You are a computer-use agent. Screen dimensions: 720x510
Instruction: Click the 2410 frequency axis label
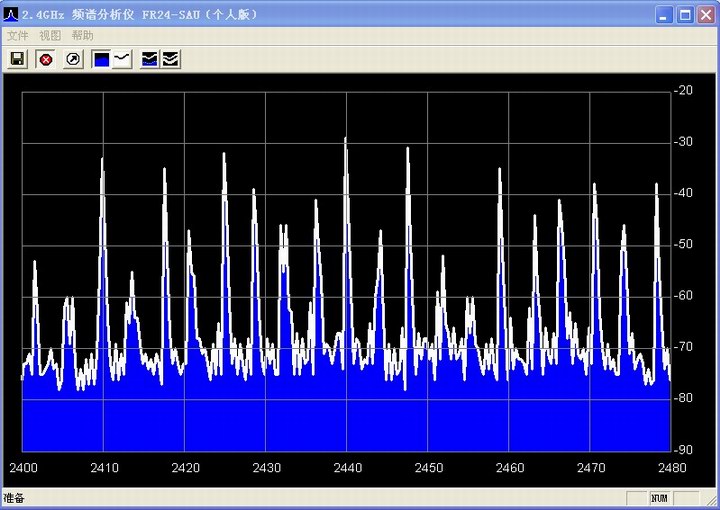(x=104, y=468)
